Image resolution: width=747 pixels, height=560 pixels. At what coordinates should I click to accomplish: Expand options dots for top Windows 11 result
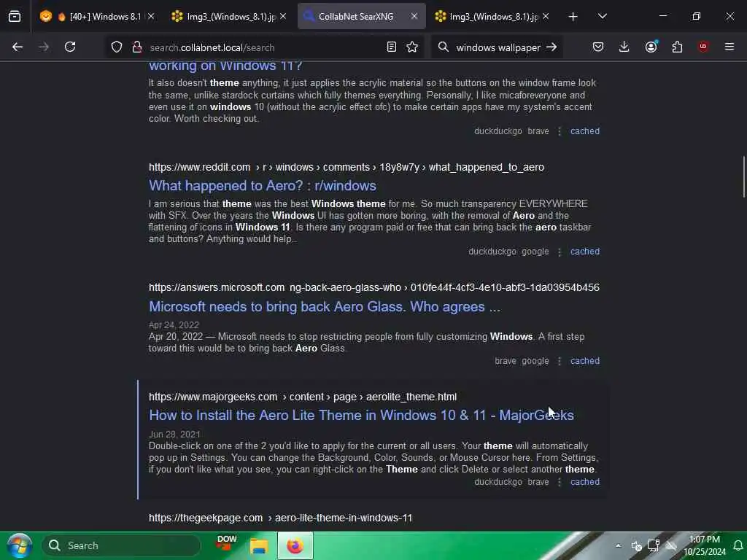[x=560, y=131]
